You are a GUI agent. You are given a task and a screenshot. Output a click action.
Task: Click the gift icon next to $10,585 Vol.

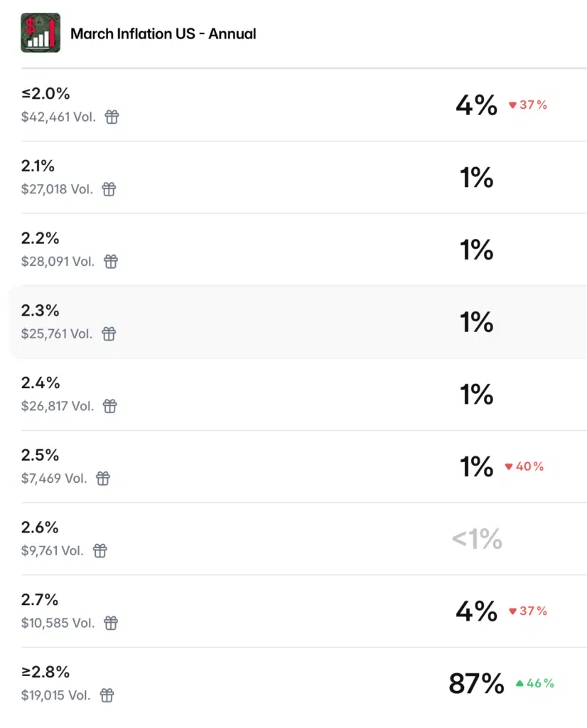click(x=111, y=623)
